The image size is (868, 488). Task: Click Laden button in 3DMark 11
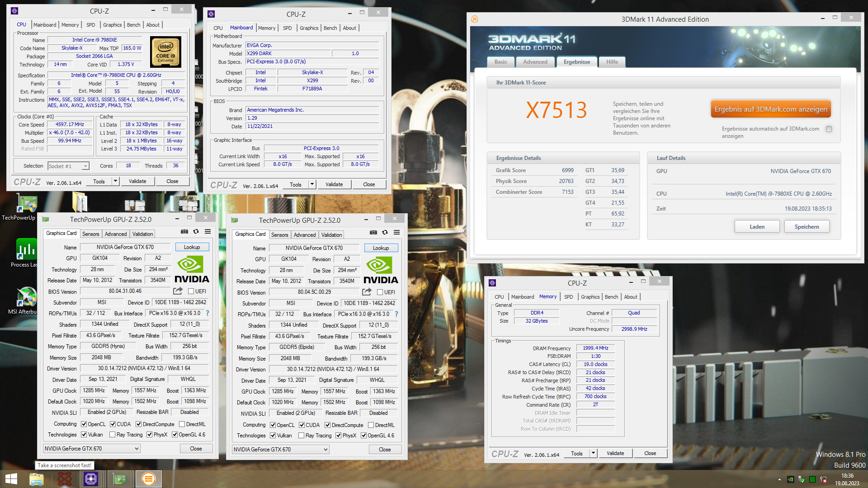point(757,227)
